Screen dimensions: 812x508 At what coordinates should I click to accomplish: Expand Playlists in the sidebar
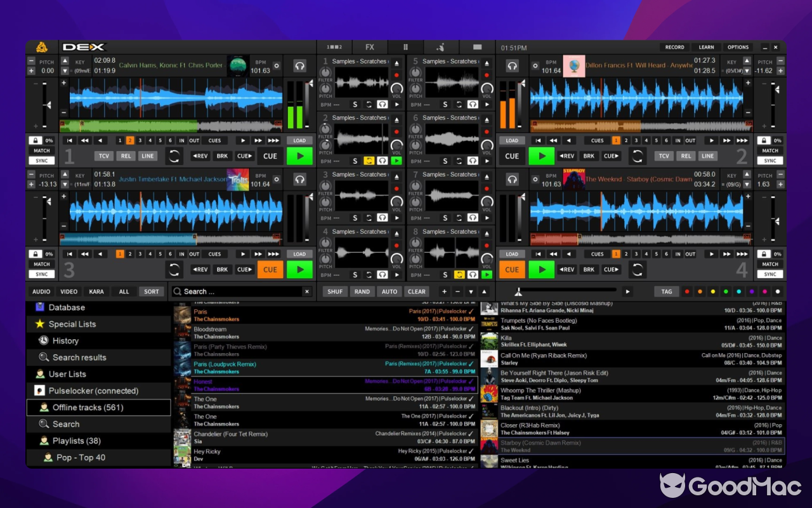(72, 440)
